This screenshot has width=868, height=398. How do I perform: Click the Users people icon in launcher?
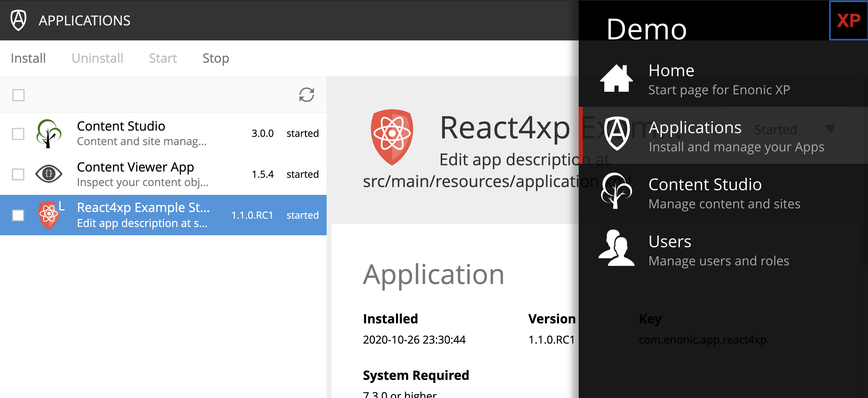pos(616,248)
